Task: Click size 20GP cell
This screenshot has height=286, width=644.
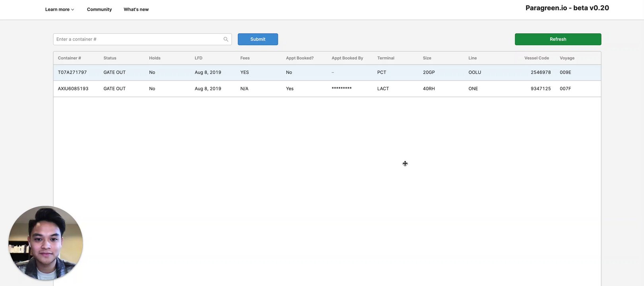Action: [429, 72]
